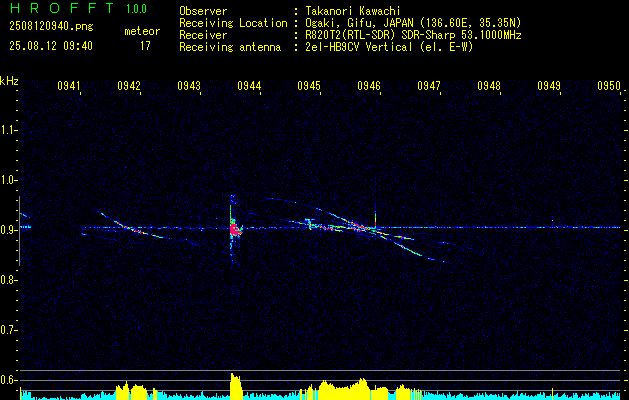Click the 0948 time marker
The height and width of the screenshot is (400, 629).
tap(489, 86)
